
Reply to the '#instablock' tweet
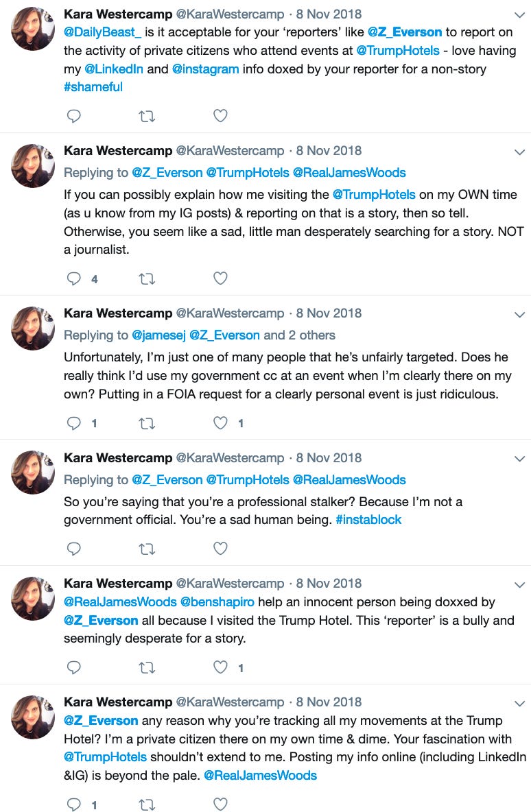(x=74, y=549)
